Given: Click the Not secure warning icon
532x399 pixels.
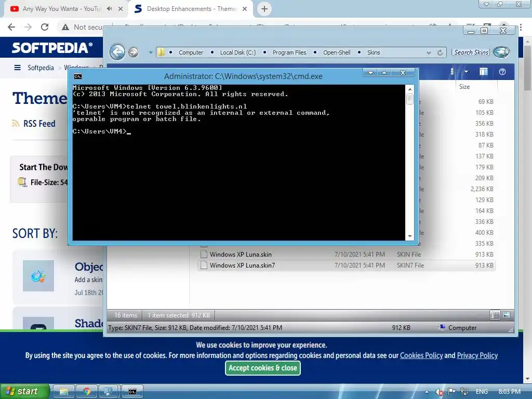Looking at the screenshot, I should (65, 27).
